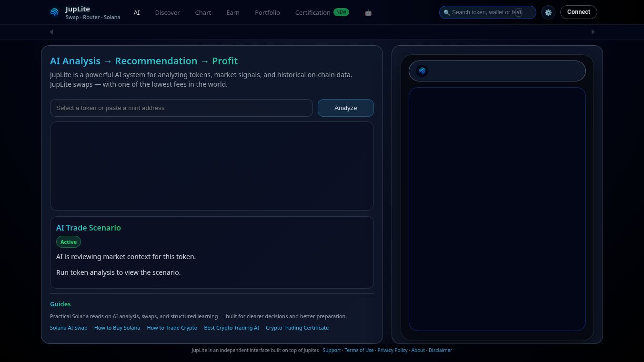Click the 'AI Analysis → Recommendation → Profit' heading
This screenshot has height=362, width=644.
click(144, 61)
